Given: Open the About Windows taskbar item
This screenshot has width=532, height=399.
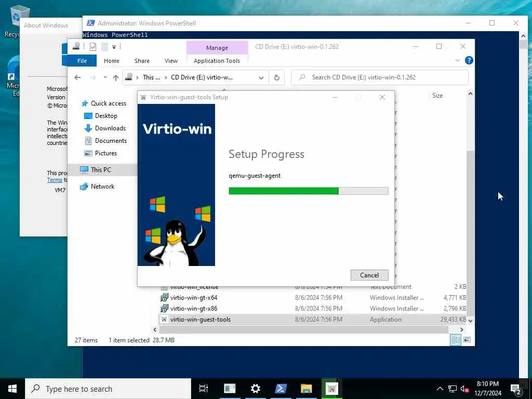Looking at the screenshot, I should (x=230, y=389).
